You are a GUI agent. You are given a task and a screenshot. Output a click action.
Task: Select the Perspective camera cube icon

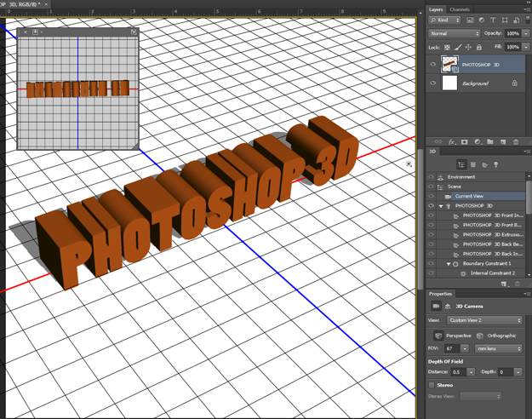[438, 336]
